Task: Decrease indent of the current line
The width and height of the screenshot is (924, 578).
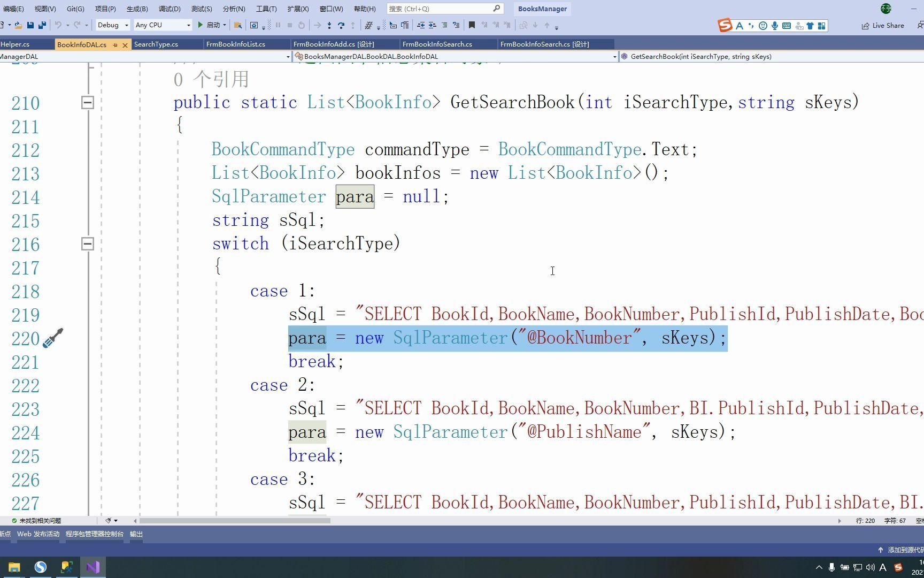Action: point(421,25)
